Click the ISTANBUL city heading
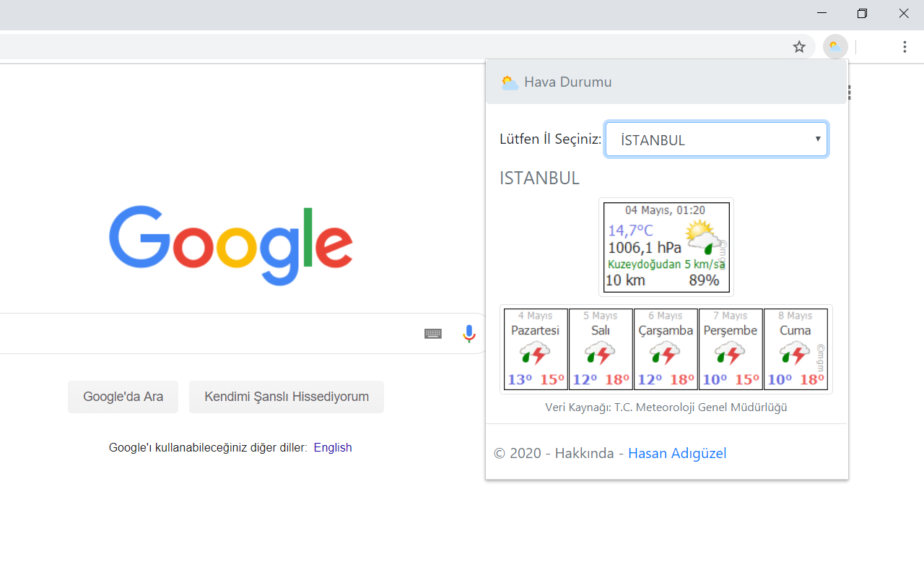This screenshot has height=578, width=924. 539,178
